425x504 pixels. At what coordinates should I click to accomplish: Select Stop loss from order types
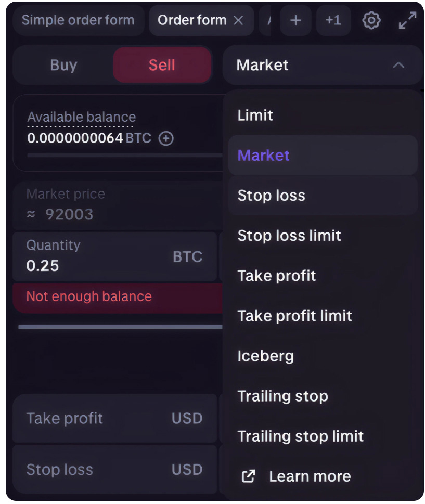[x=271, y=196]
